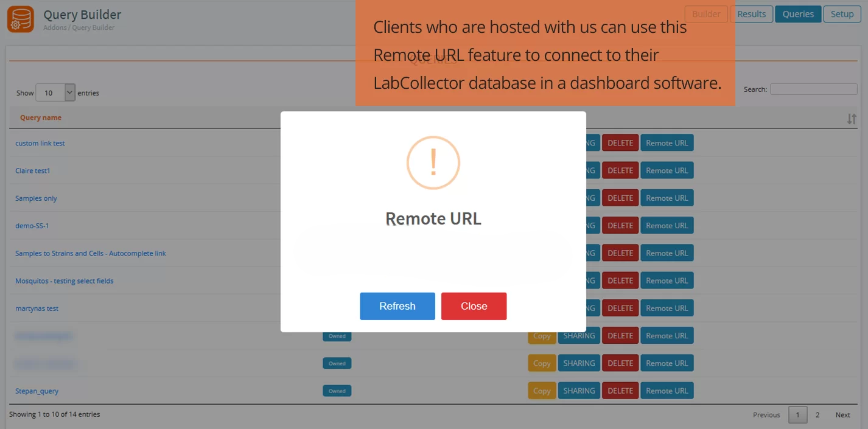The width and height of the screenshot is (868, 429).
Task: Click the Search input field
Action: pos(813,89)
